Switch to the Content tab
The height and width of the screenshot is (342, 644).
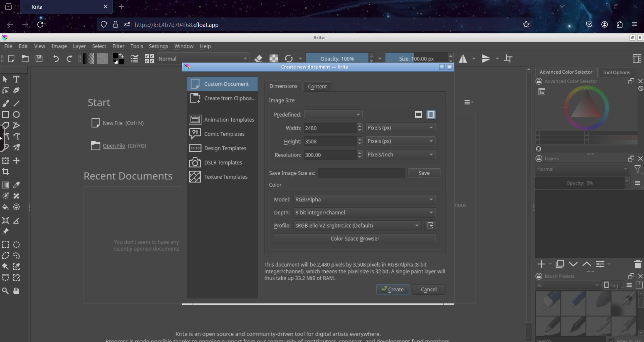coord(317,86)
